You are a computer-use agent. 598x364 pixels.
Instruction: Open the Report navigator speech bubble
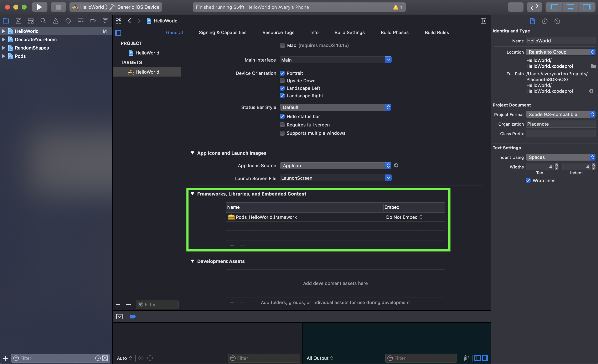pyautogui.click(x=105, y=21)
